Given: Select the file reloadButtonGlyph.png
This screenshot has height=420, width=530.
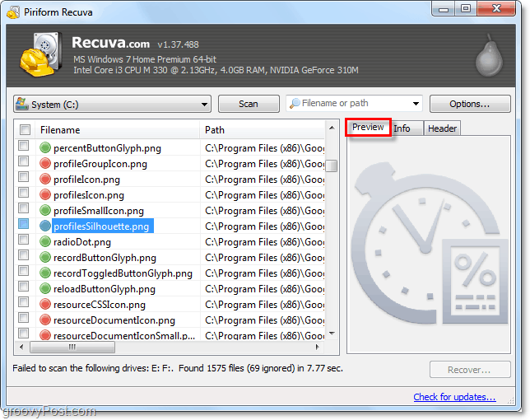Looking at the screenshot, I should click(x=105, y=289).
